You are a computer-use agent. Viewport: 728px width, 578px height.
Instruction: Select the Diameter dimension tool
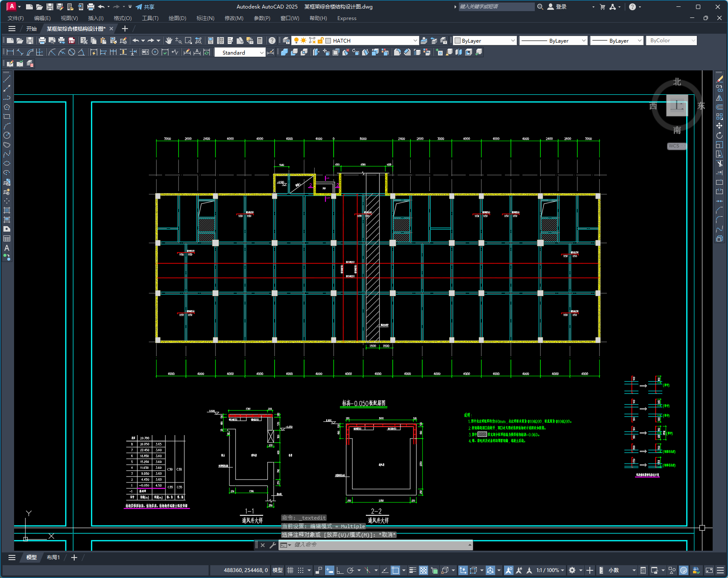tap(72, 52)
